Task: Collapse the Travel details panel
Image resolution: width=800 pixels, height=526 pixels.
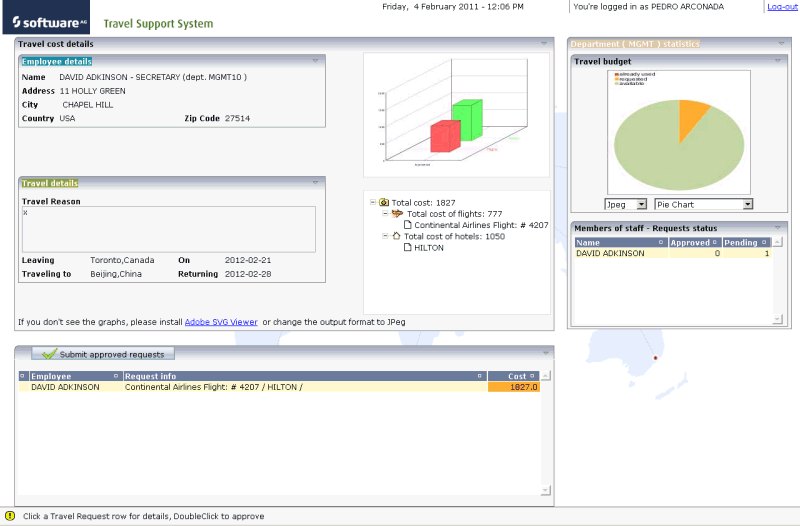Action: 316,183
